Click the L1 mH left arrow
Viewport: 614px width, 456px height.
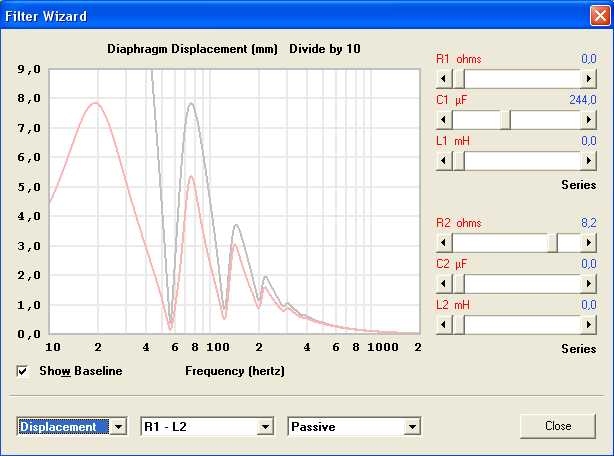pos(445,160)
